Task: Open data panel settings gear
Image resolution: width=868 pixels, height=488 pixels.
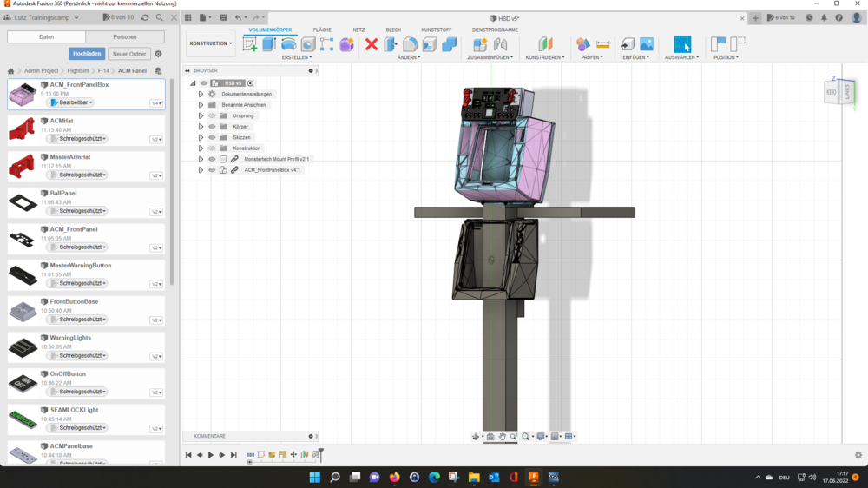Action: (158, 54)
